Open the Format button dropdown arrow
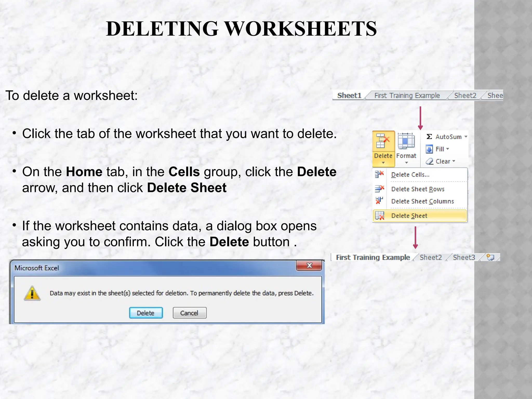Image resolution: width=532 pixels, height=399 pixels. [407, 163]
